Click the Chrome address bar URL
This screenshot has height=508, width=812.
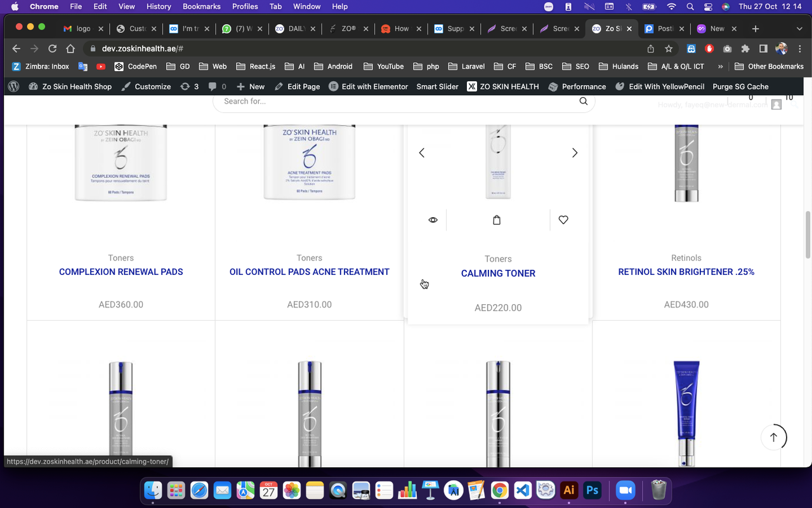pos(143,48)
